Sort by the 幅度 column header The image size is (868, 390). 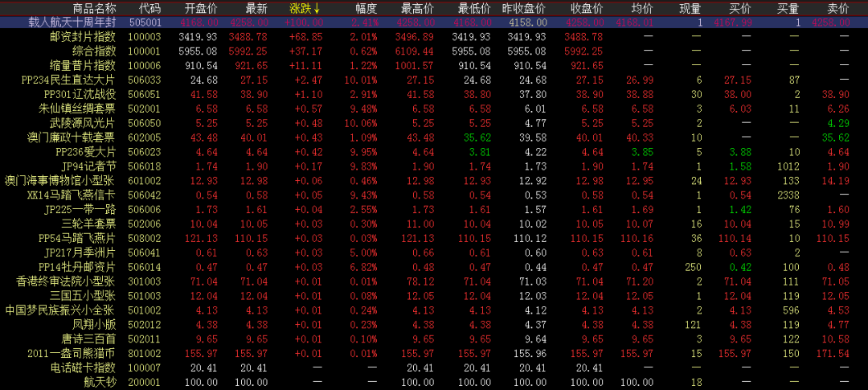point(367,8)
